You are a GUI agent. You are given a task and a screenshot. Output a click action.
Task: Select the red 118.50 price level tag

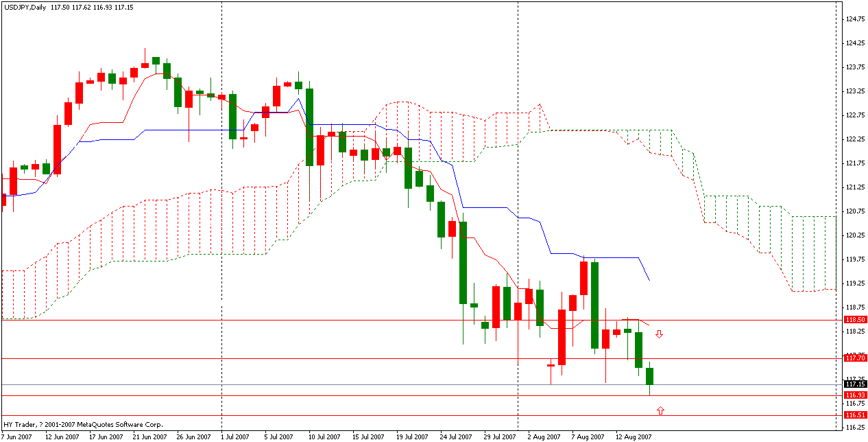pyautogui.click(x=855, y=320)
